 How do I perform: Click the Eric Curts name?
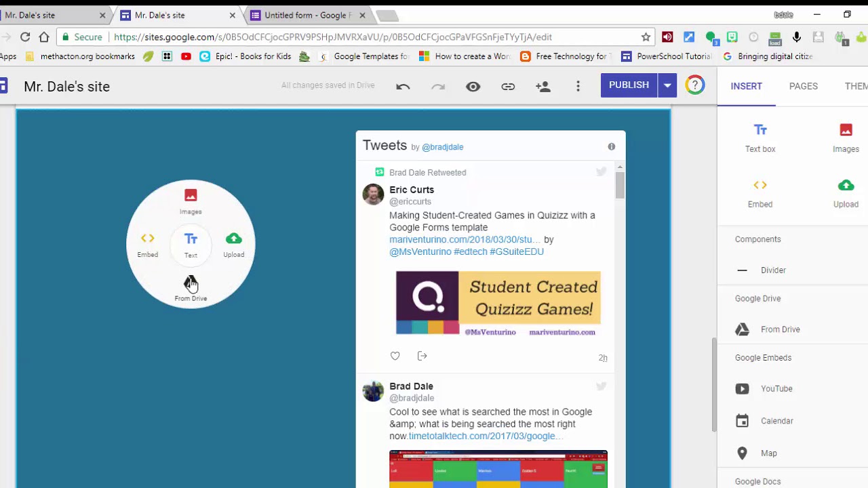click(x=412, y=190)
